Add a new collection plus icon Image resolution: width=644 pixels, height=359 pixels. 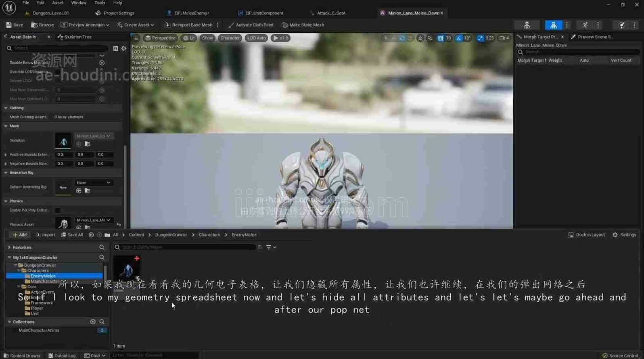93,322
